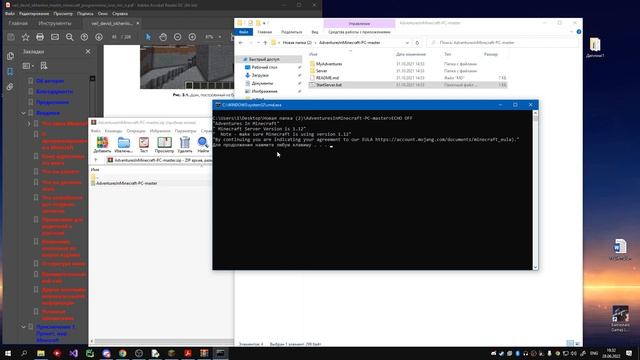The width and height of the screenshot is (640, 360).
Task: Click the star bookmark icon in Acrobat toolbar
Action: pyautogui.click(x=25, y=37)
